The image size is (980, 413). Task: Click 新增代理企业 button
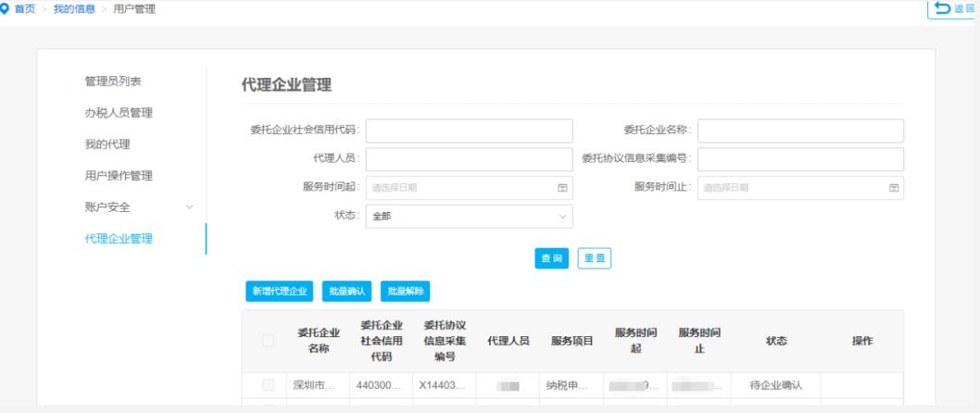[x=280, y=291]
